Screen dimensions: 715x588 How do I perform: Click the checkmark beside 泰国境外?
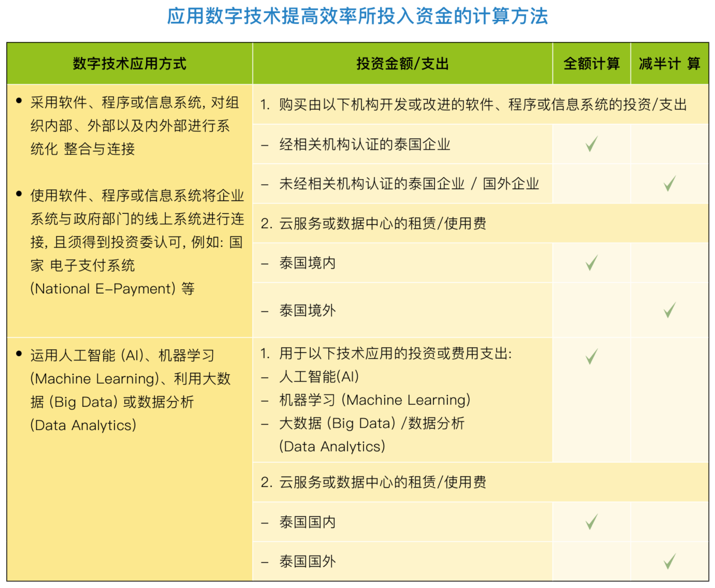click(x=669, y=310)
